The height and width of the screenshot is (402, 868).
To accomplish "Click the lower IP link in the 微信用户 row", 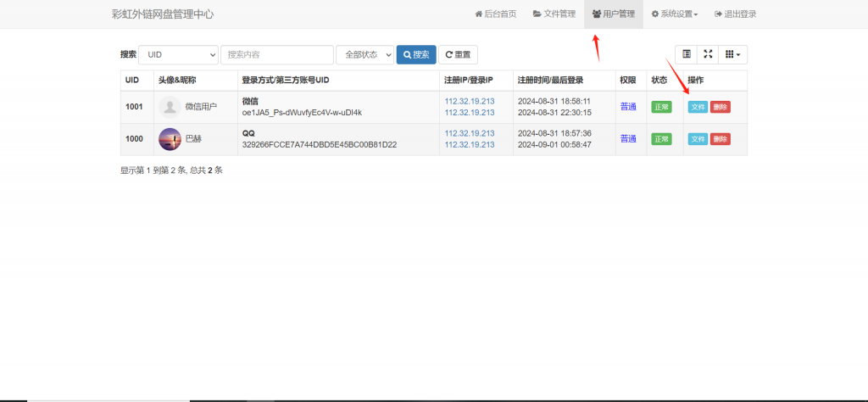I will 470,113.
